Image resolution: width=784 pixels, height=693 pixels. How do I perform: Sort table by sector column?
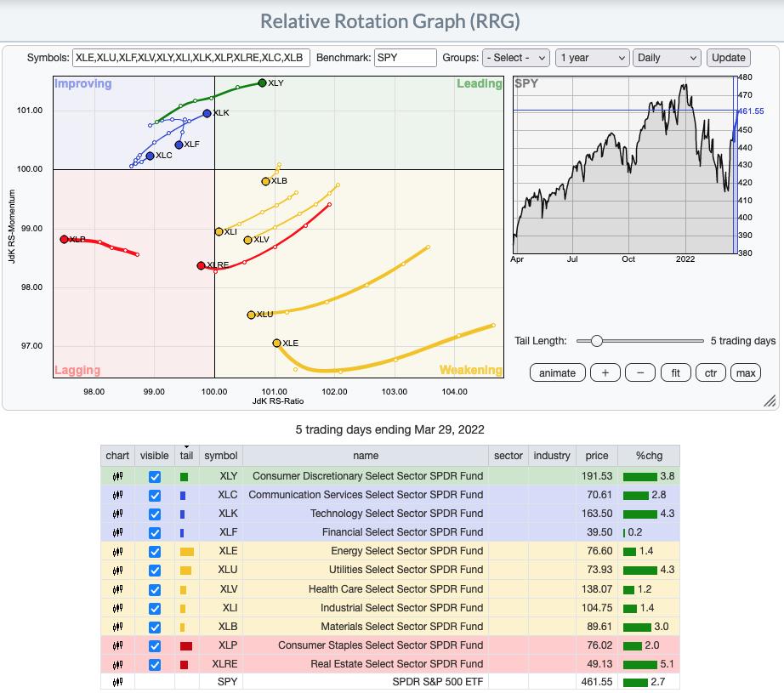point(508,456)
